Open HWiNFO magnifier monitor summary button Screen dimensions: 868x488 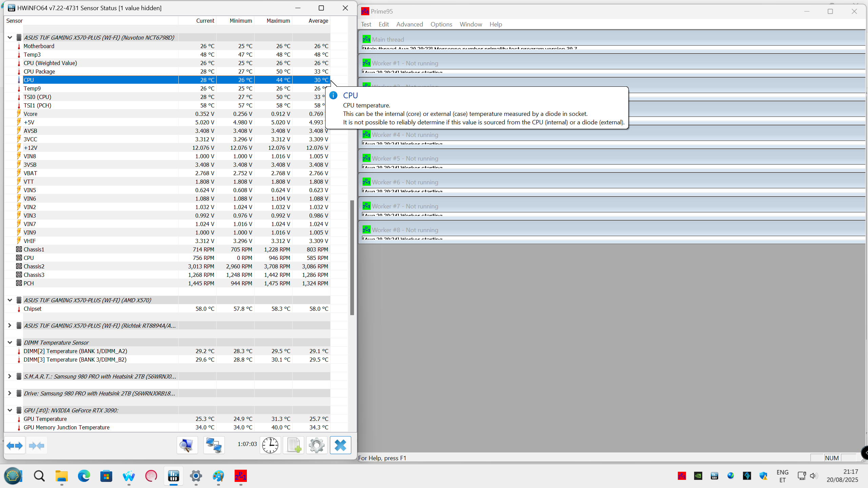tap(187, 445)
